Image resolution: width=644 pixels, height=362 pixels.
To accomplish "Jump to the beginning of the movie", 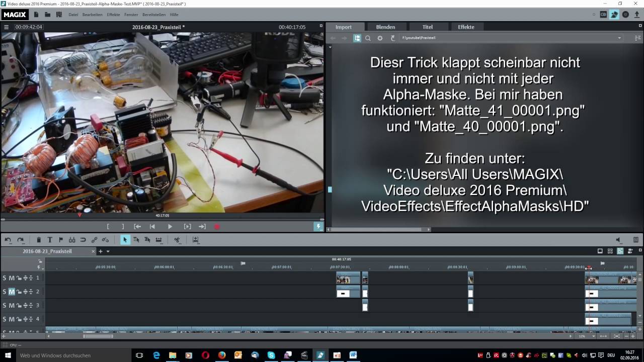I will coord(152,227).
